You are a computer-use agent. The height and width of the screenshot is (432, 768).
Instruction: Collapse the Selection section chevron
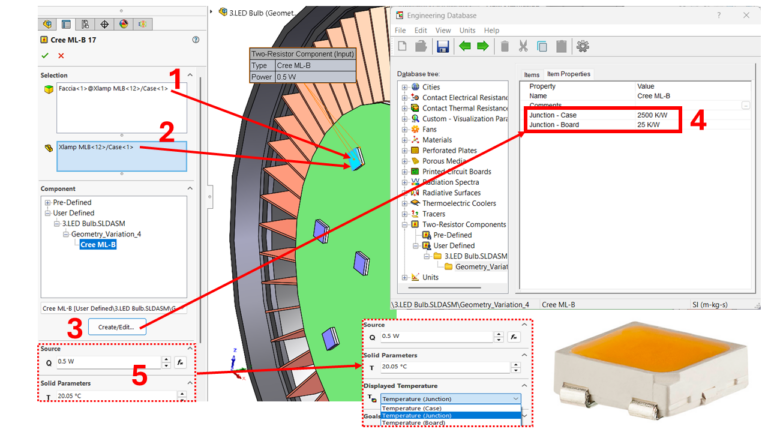coord(190,75)
